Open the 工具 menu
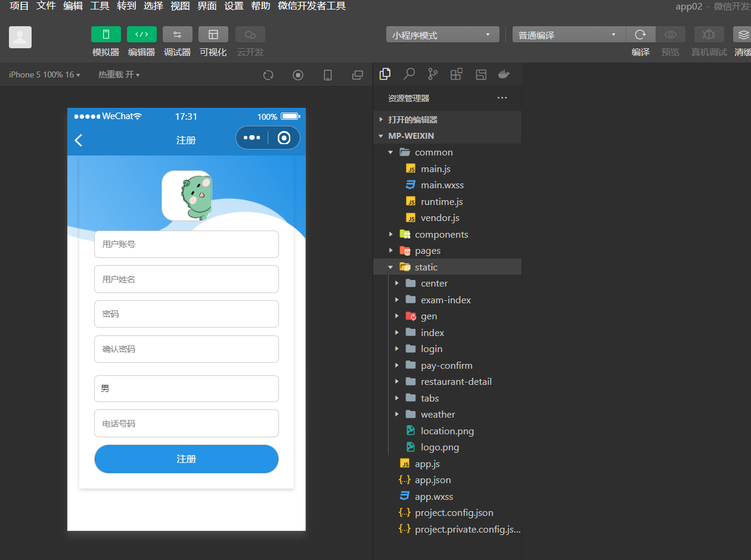Image resolution: width=751 pixels, height=560 pixels. tap(100, 6)
